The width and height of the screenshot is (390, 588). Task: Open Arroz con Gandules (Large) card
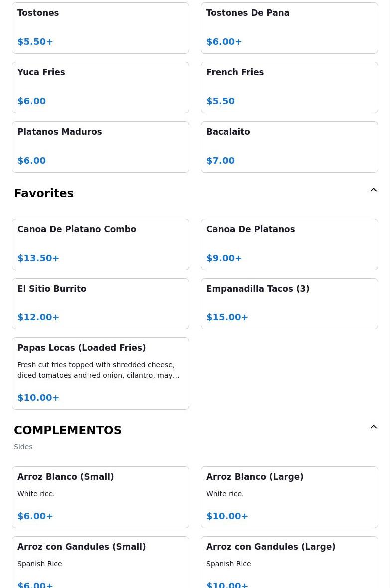pyautogui.click(x=289, y=562)
